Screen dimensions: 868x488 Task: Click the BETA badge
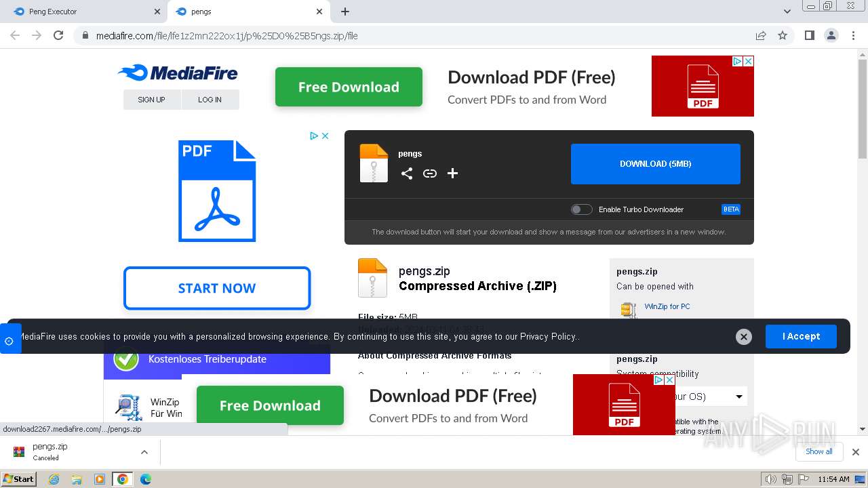click(x=731, y=209)
